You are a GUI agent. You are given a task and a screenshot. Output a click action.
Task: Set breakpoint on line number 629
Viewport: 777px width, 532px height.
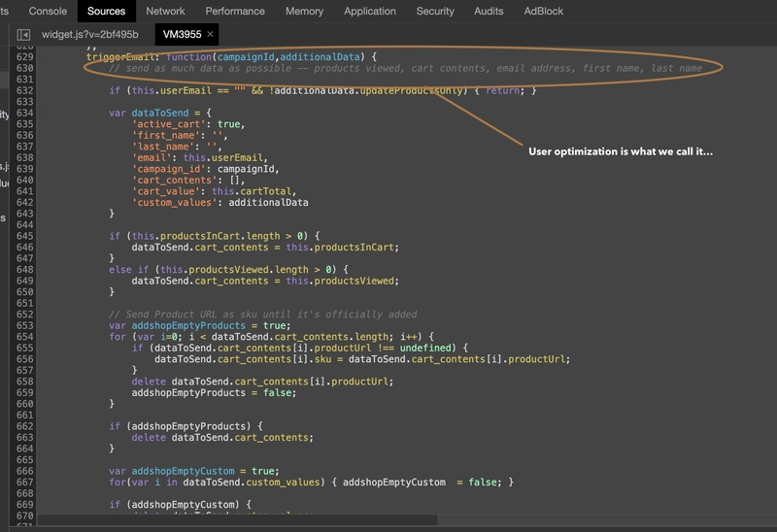(25, 57)
